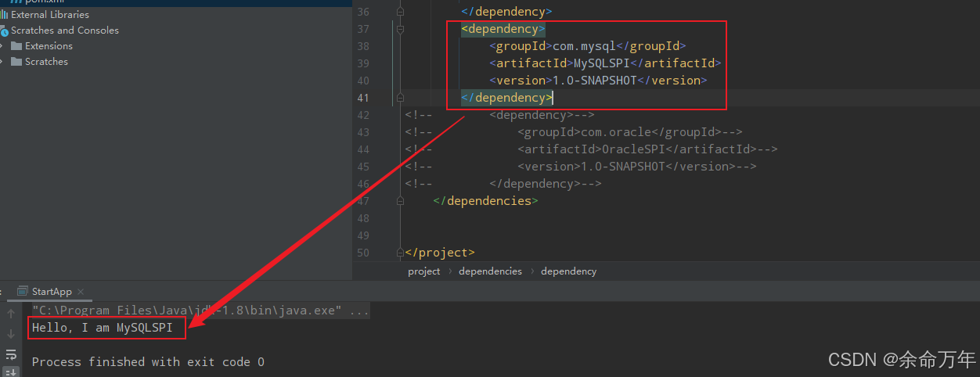Click the </project> closing tag
980x377 pixels.
coord(440,253)
